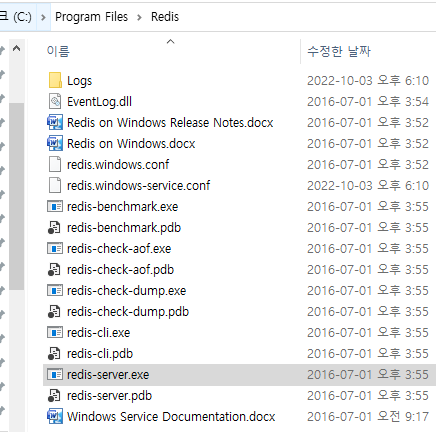Click the 오후 3:54 date of EventLog.dll
This screenshot has width=436, height=432.
click(368, 102)
